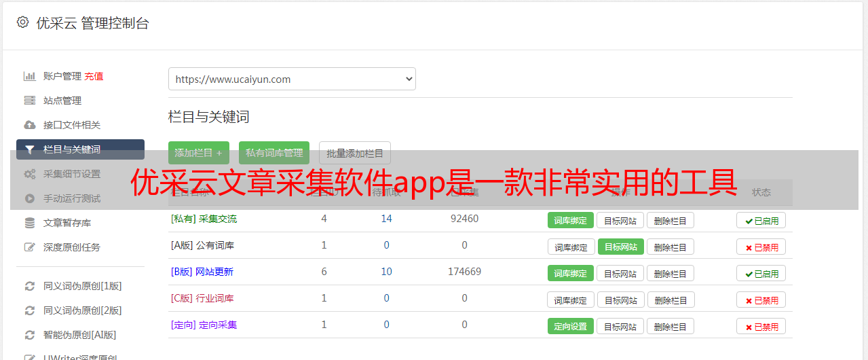Toggle the 已启用 status of 采集交流
Image resolution: width=868 pixels, height=360 pixels.
761,220
